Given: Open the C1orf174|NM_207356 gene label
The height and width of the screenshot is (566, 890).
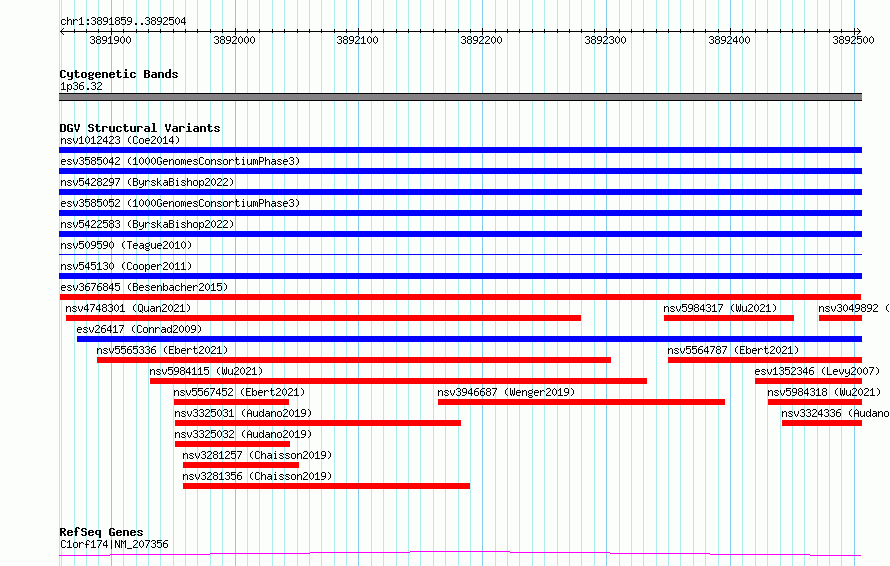Looking at the screenshot, I should (x=114, y=544).
